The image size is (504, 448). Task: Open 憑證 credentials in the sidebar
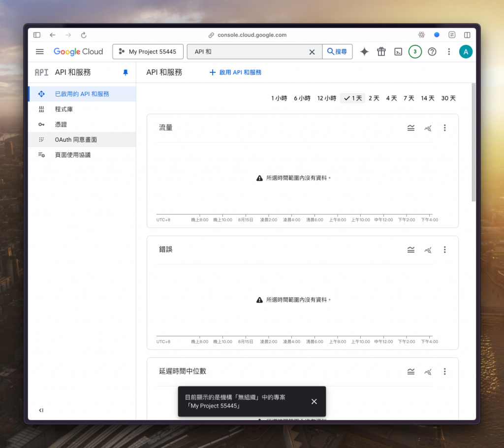tap(82, 124)
